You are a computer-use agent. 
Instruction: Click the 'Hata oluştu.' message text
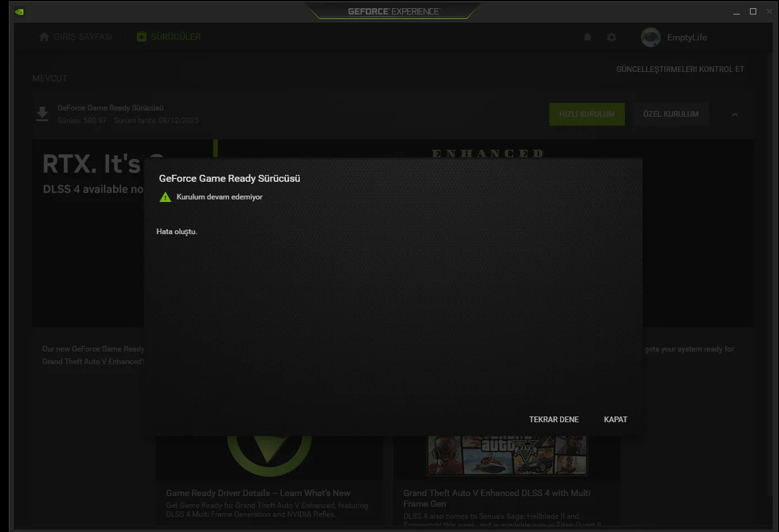click(x=177, y=232)
